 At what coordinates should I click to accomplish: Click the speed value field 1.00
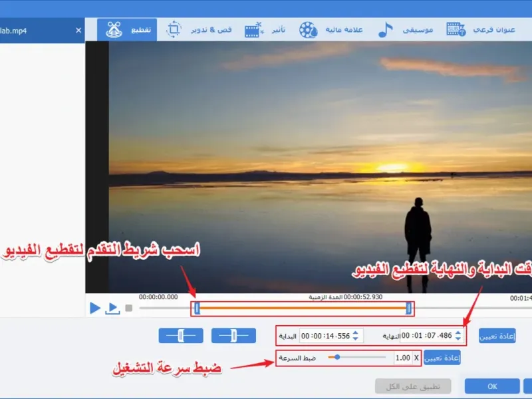click(x=403, y=358)
